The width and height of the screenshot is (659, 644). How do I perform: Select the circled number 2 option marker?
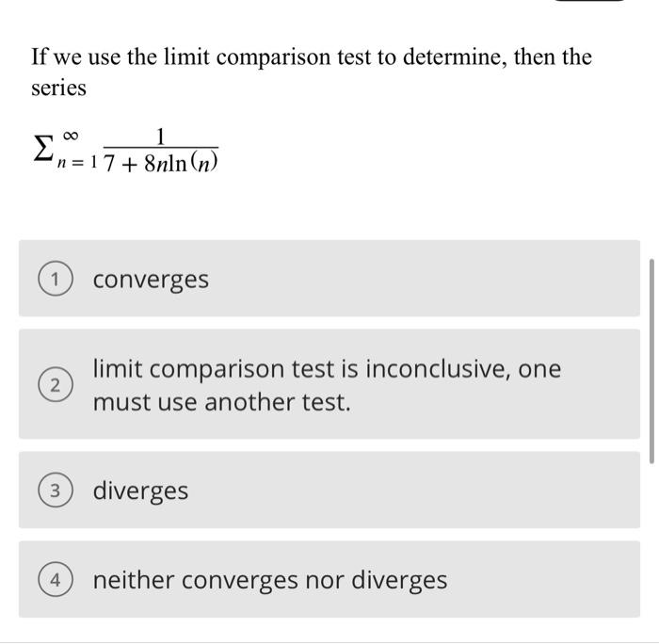click(55, 385)
